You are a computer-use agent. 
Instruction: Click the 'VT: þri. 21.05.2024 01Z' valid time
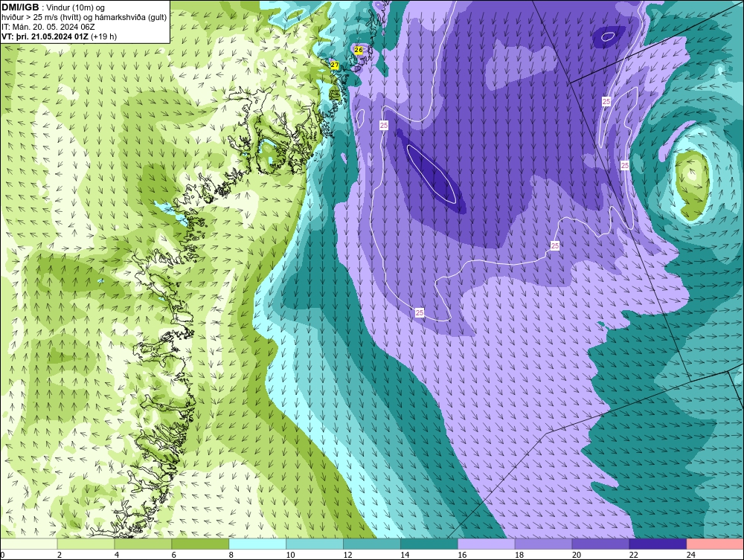coord(45,36)
